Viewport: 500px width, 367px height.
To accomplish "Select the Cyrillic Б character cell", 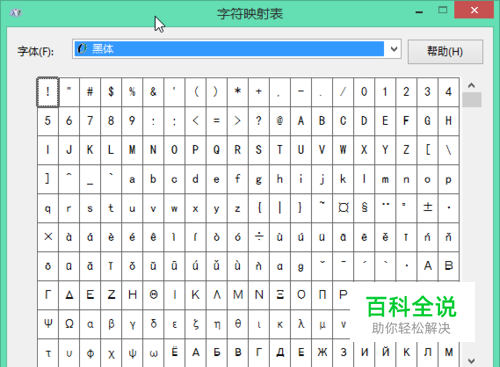I will click(x=217, y=353).
